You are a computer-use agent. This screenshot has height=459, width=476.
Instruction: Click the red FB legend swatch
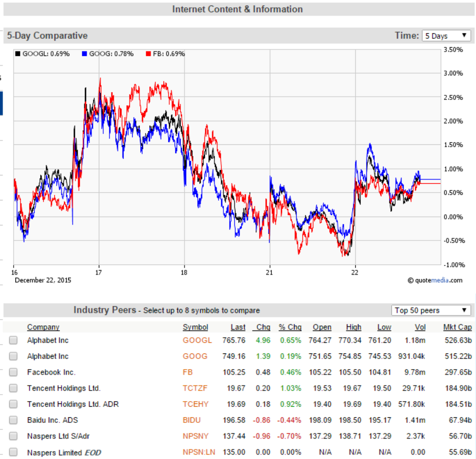[148, 54]
